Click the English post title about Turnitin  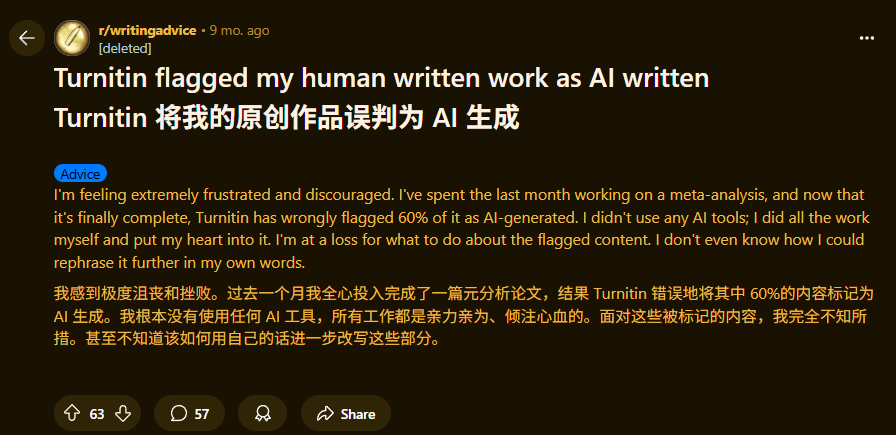[x=382, y=78]
